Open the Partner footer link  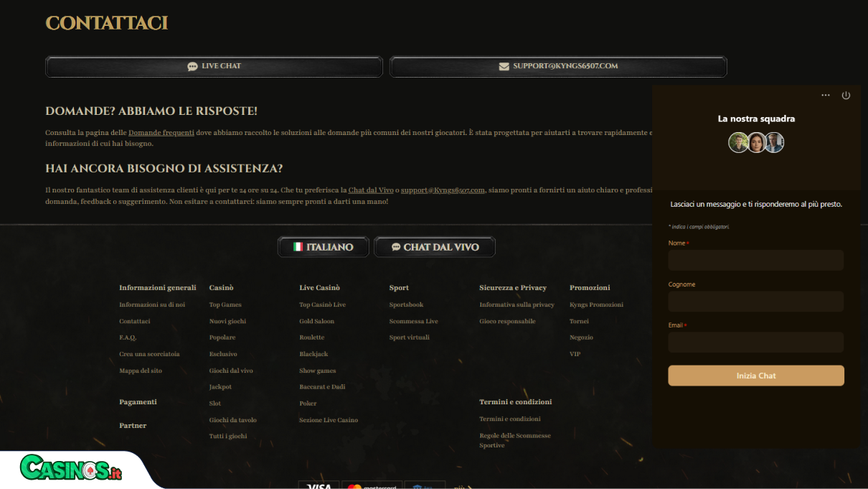coord(133,426)
